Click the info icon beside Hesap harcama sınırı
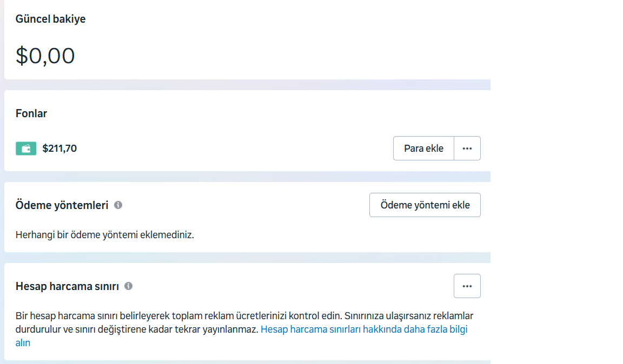This screenshot has height=364, width=623. point(129,286)
